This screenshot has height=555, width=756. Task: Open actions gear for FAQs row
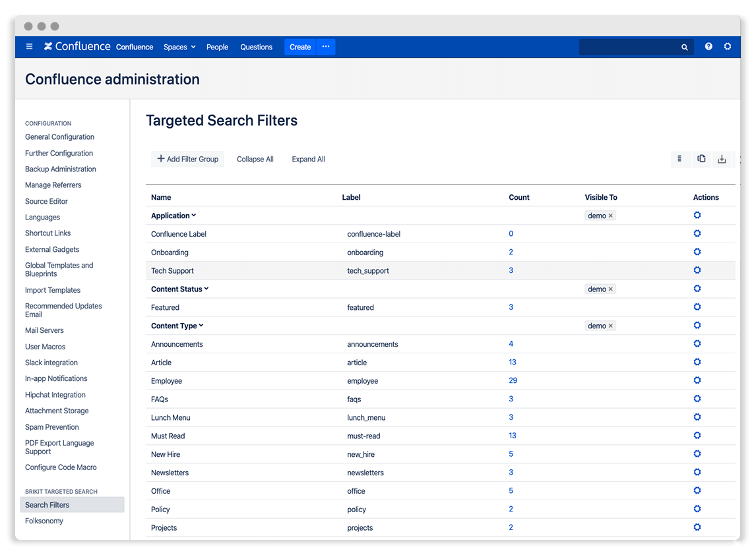click(x=697, y=398)
